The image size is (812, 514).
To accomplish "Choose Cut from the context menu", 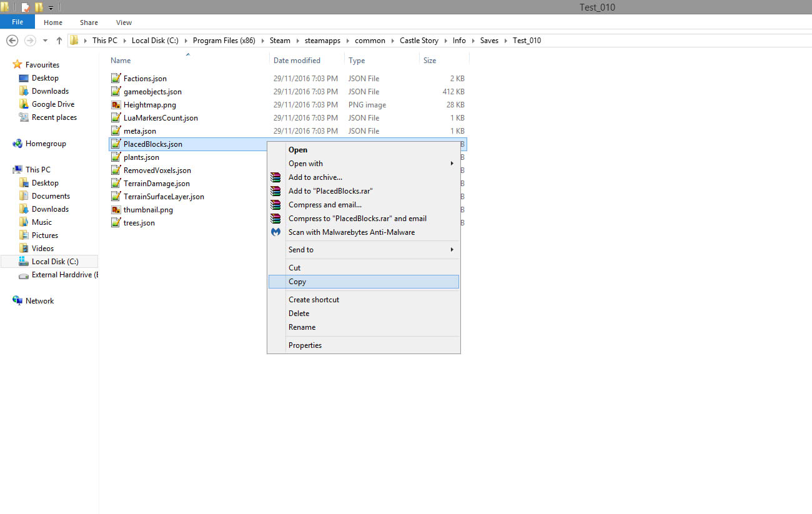I will click(364, 268).
